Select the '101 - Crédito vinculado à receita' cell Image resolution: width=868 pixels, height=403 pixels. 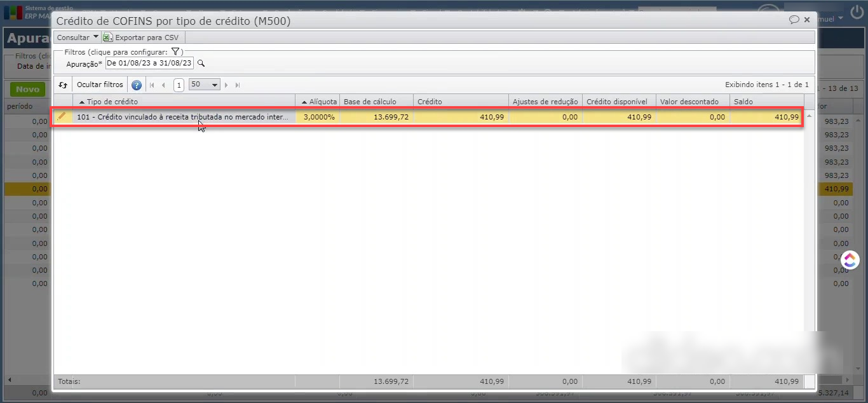[x=184, y=117]
